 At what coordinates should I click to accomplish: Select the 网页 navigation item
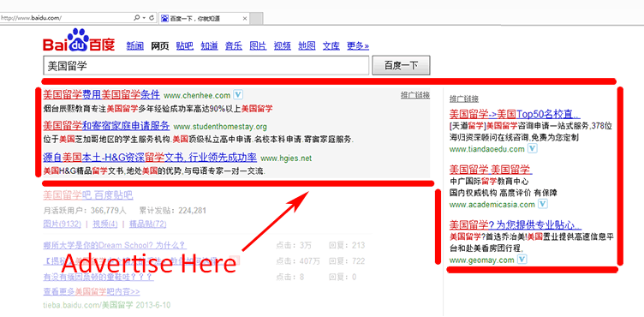[x=160, y=45]
